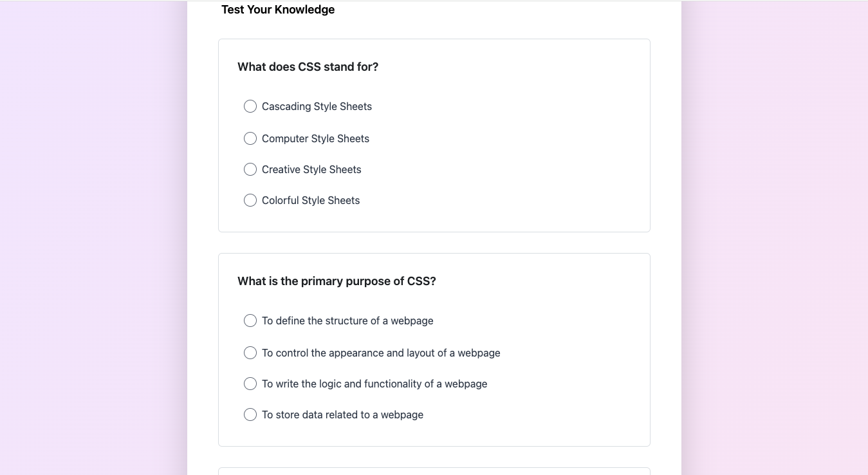This screenshot has width=868, height=475.
Task: Click the 'Cascading Style Sheets' answer label text
Action: click(x=317, y=106)
